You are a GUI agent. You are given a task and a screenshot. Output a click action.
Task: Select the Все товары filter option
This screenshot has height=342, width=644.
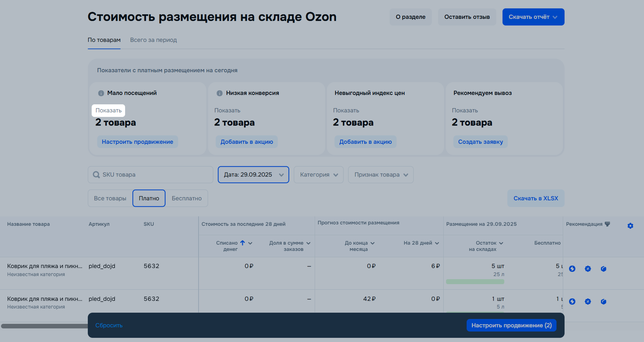pos(110,198)
